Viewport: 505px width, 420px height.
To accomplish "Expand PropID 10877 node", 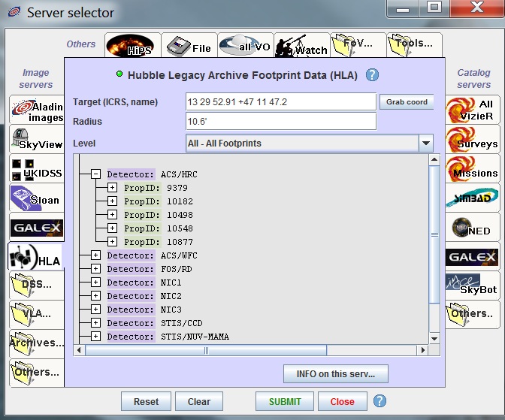I will coord(112,242).
